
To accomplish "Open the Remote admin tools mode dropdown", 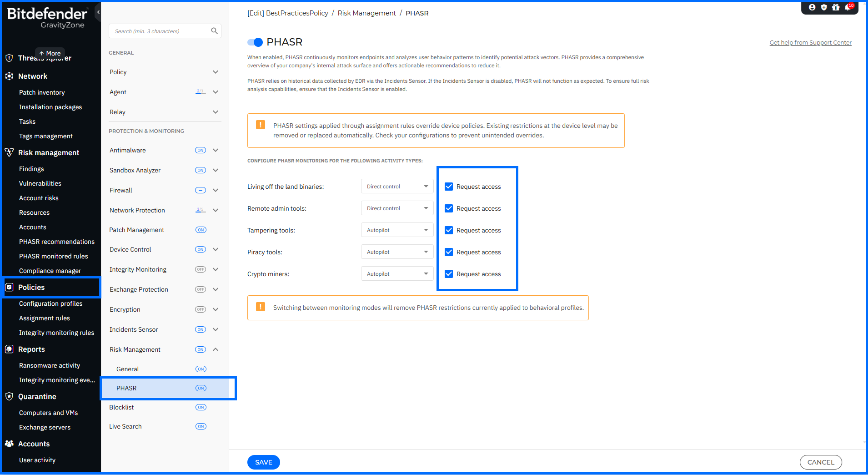I will point(397,208).
